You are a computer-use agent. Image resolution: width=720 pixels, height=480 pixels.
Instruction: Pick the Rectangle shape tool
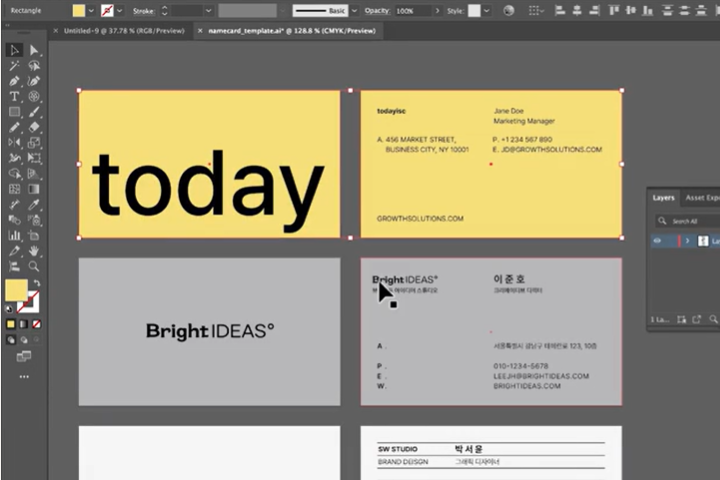click(14, 112)
